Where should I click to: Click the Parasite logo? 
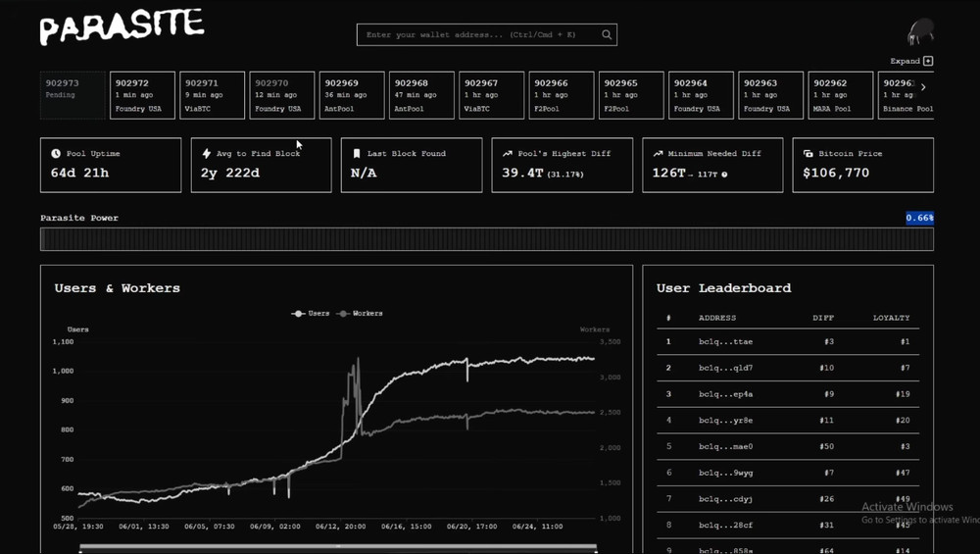point(122,26)
